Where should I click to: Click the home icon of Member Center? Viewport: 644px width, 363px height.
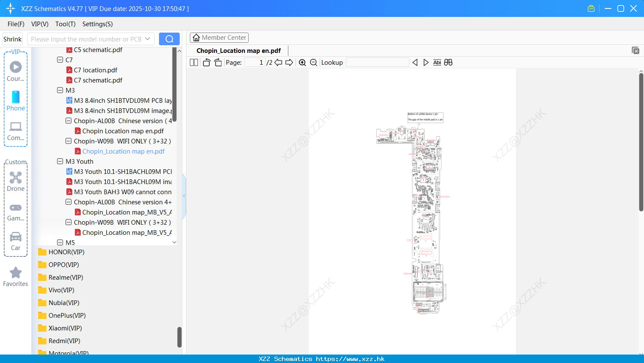pyautogui.click(x=196, y=38)
